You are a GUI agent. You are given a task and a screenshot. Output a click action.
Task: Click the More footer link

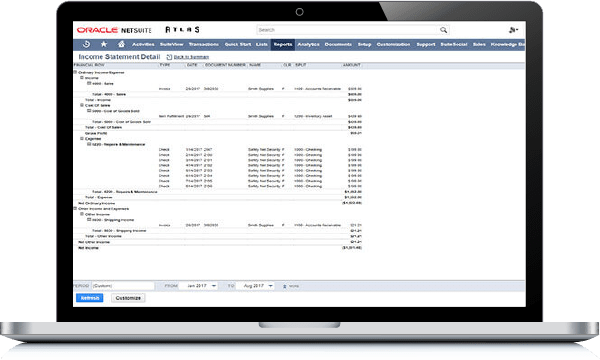[x=294, y=286]
